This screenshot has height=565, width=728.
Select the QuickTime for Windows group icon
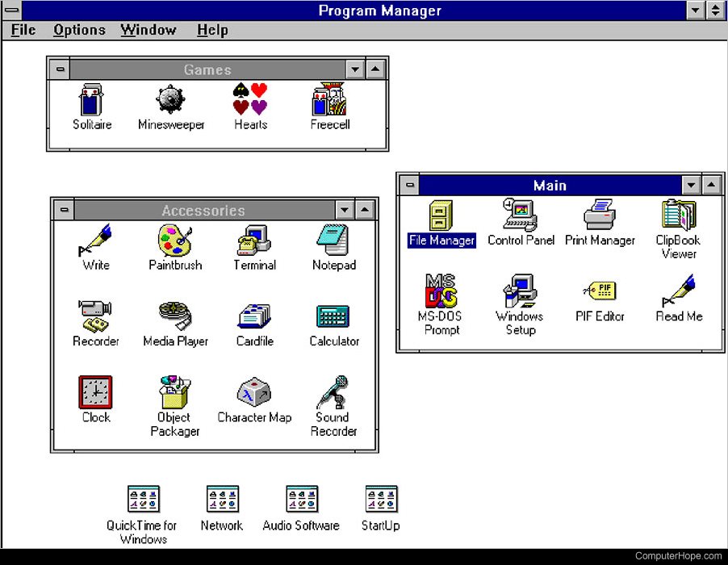click(x=144, y=499)
